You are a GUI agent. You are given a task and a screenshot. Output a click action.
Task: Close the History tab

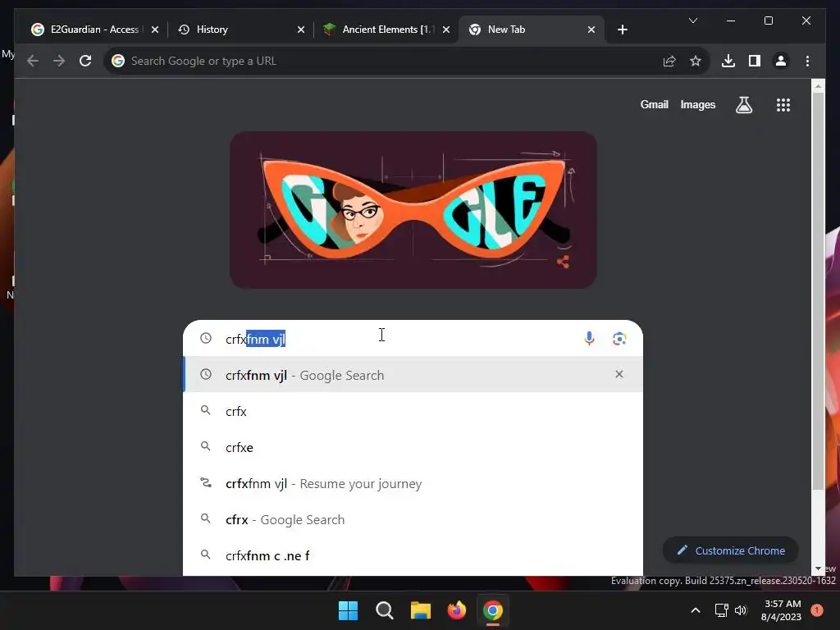pos(301,30)
